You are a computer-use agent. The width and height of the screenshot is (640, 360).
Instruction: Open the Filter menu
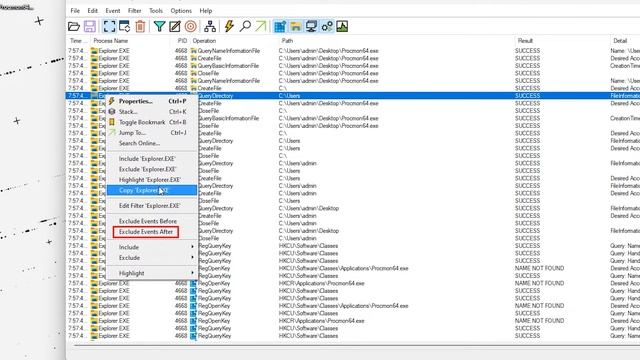point(134,11)
